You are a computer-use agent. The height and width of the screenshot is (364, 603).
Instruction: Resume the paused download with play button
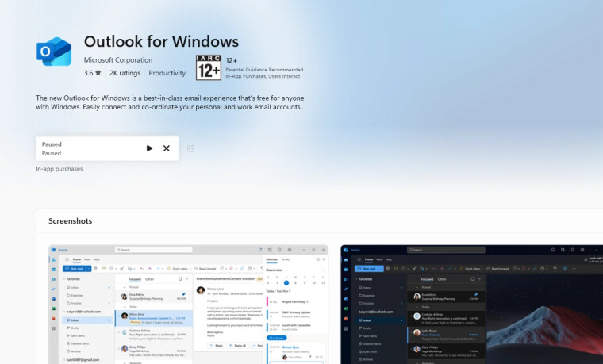(149, 148)
